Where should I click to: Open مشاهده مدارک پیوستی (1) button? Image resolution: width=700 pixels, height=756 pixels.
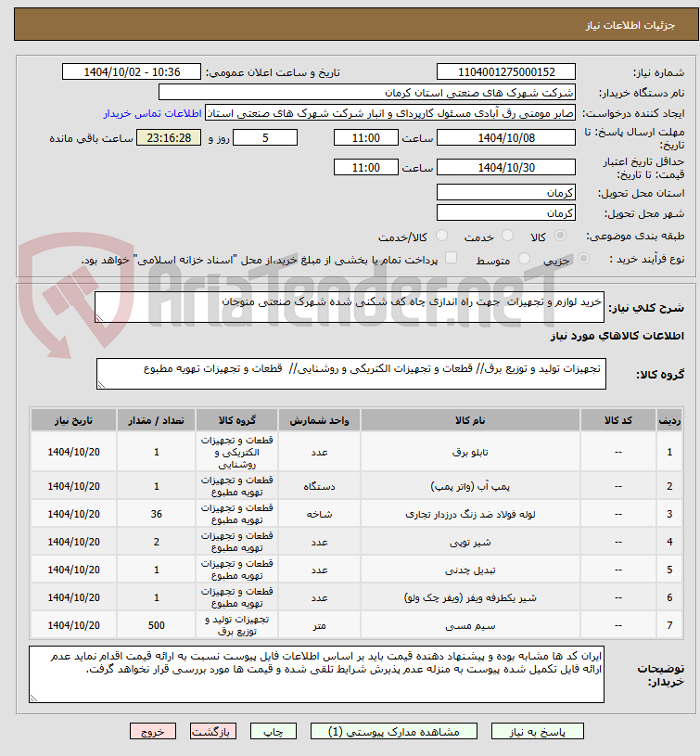click(x=394, y=731)
